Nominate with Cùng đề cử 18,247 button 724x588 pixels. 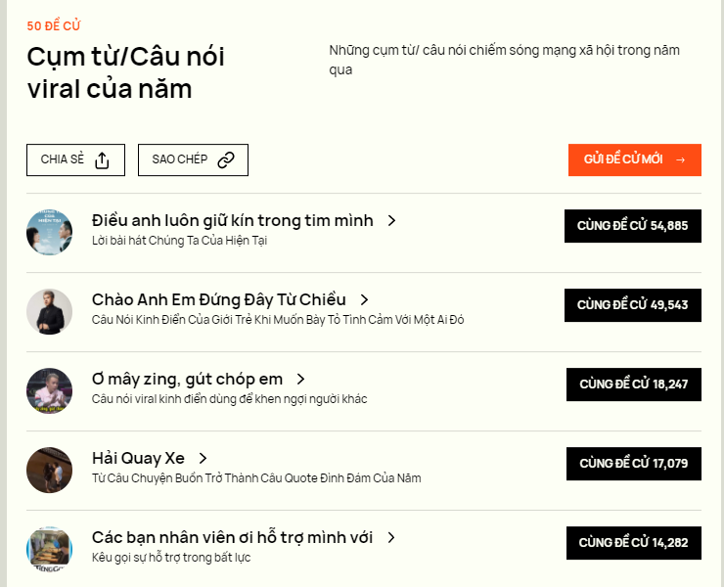click(x=633, y=384)
